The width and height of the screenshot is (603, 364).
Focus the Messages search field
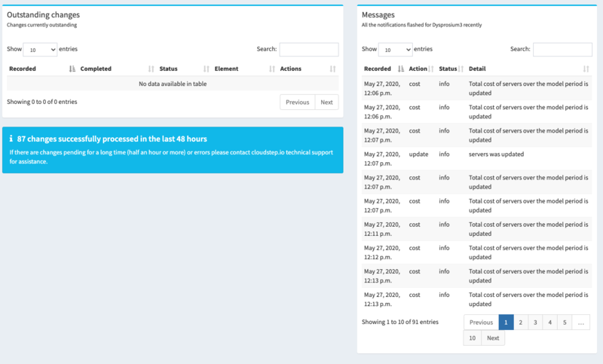562,50
